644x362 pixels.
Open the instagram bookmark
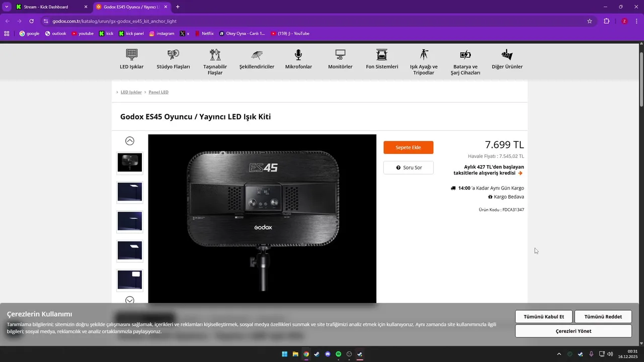coord(162,34)
